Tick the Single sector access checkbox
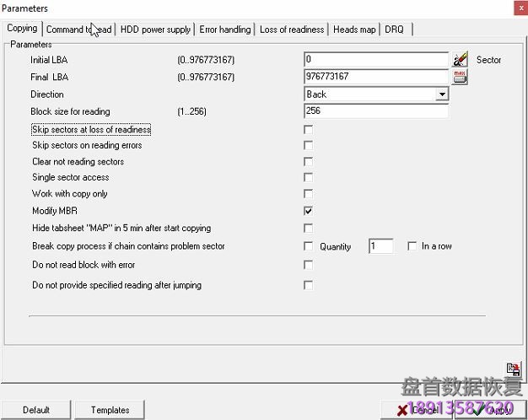Image resolution: width=528 pixels, height=420 pixels. point(308,178)
